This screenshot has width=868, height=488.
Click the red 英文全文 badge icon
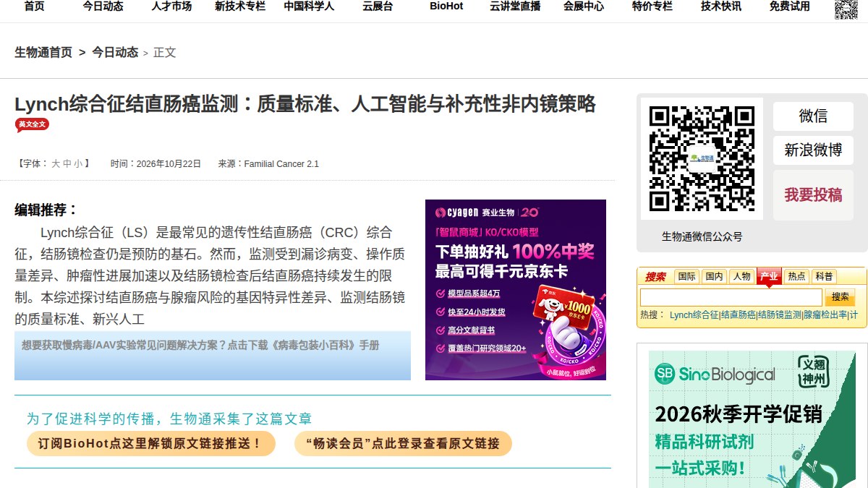coord(32,125)
